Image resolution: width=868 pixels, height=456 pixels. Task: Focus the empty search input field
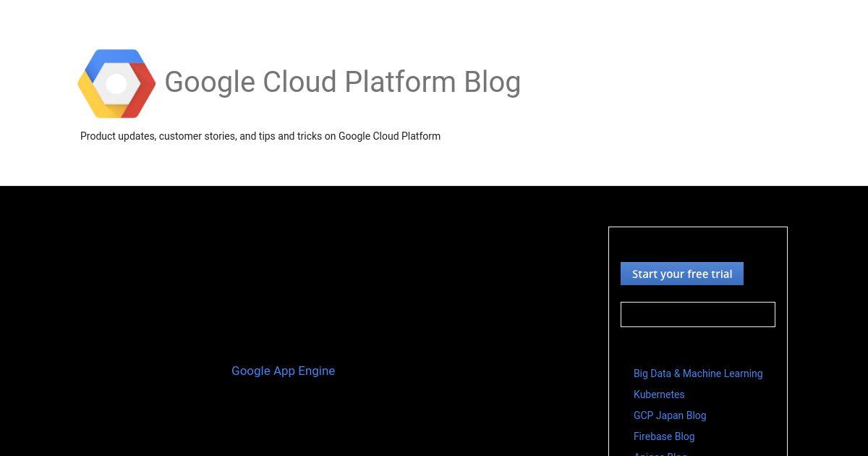[x=698, y=314]
